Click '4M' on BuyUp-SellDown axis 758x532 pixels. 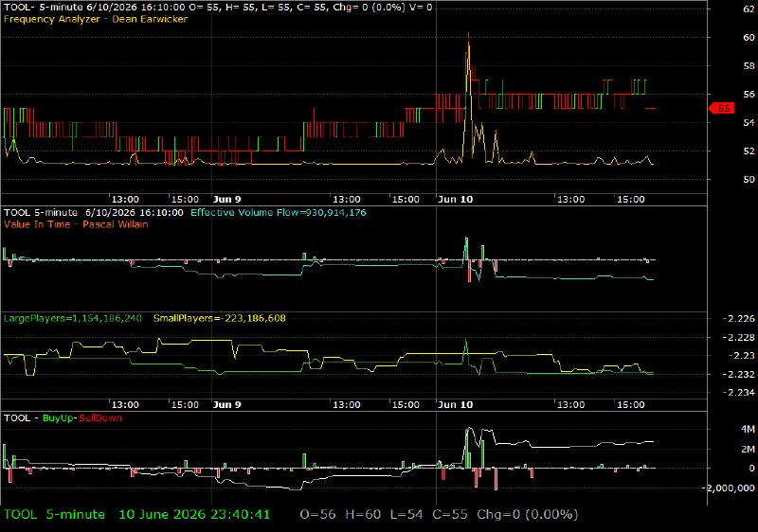(x=748, y=429)
